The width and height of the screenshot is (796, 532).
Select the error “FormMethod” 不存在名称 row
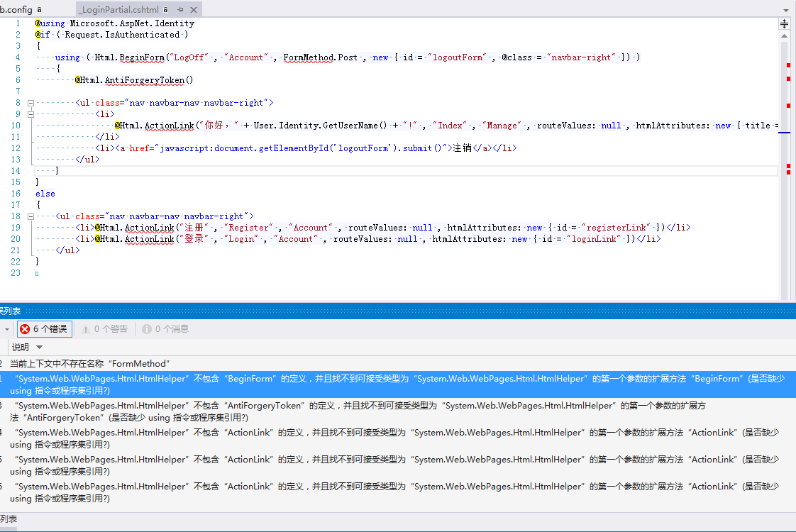click(x=398, y=363)
